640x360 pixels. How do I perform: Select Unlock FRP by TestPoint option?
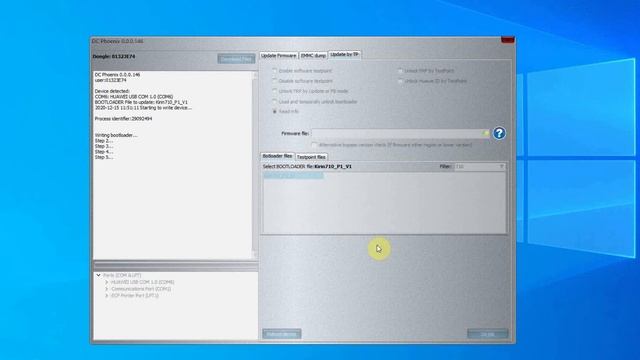click(x=400, y=71)
